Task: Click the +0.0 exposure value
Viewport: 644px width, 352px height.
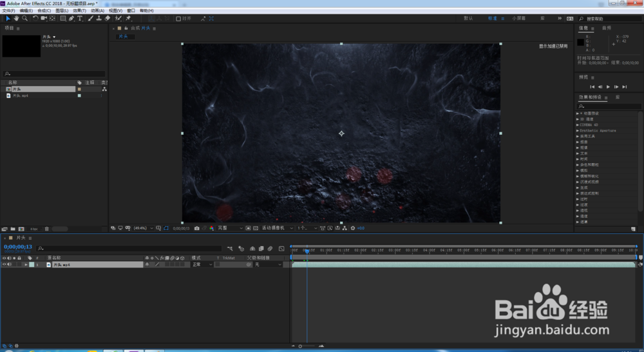Action: 361,228
